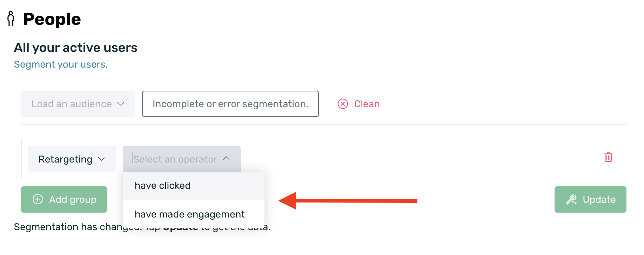Screen dimensions: 644x255
Task: Click the Update button
Action: (x=590, y=199)
